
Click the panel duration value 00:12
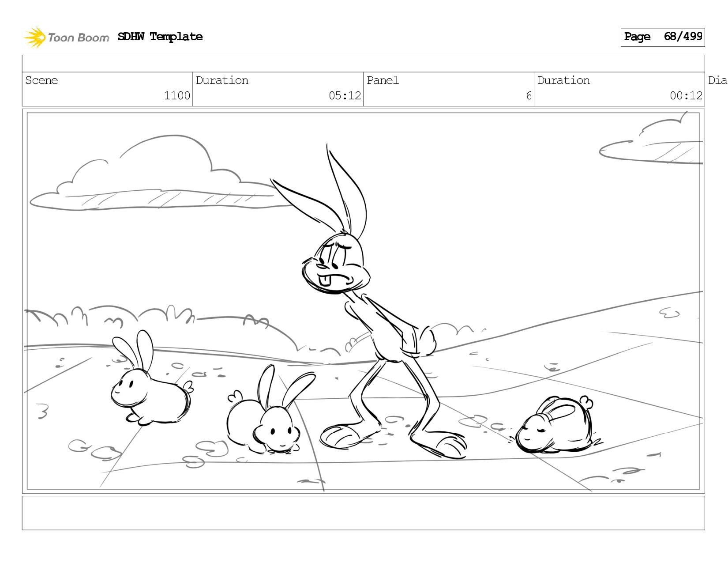(686, 96)
